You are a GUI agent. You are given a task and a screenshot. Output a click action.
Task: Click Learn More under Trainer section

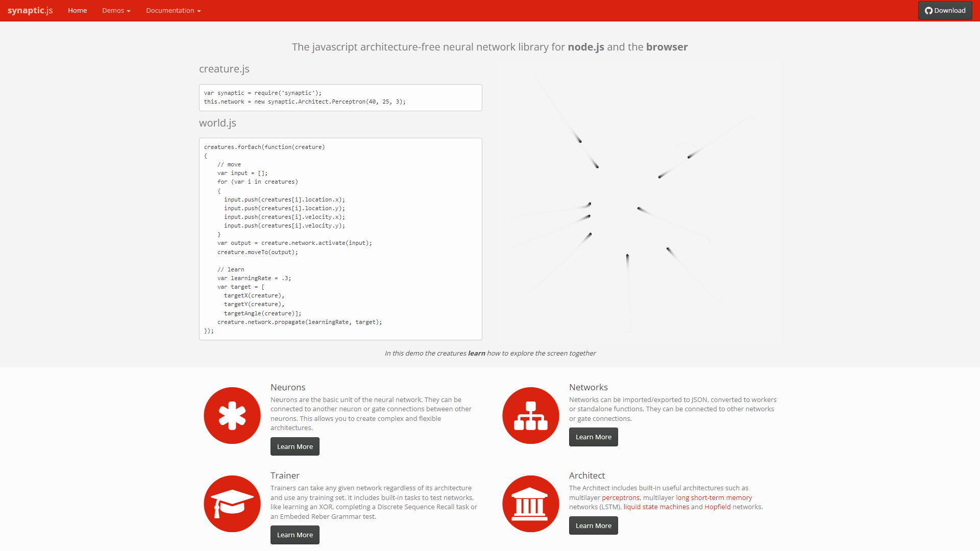(295, 534)
